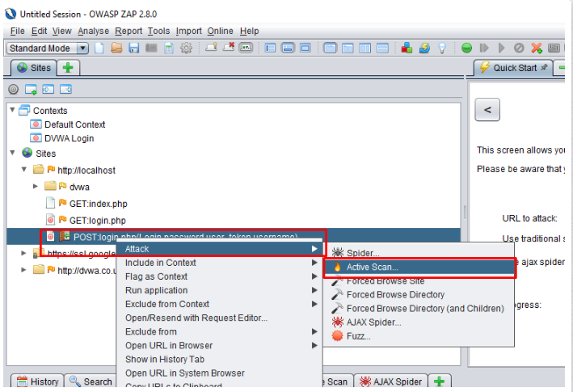Open Manage Add-ons with the colored blocks icon
The width and height of the screenshot is (573, 392).
click(x=407, y=48)
